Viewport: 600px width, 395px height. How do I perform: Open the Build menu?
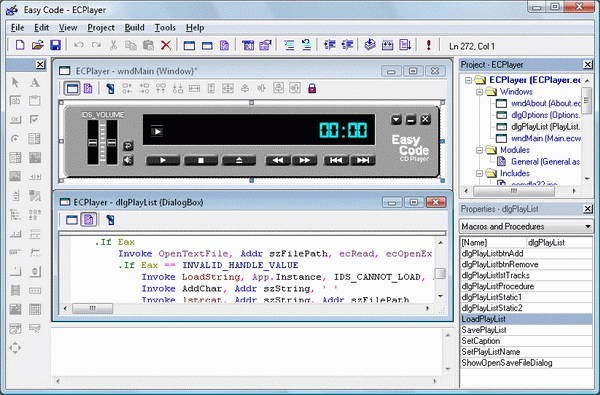[x=134, y=28]
